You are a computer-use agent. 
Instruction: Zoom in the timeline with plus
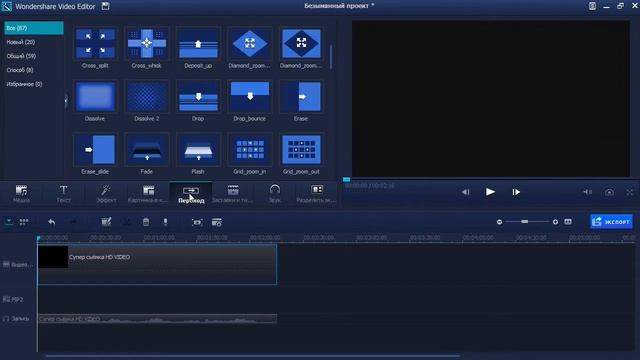tap(555, 222)
